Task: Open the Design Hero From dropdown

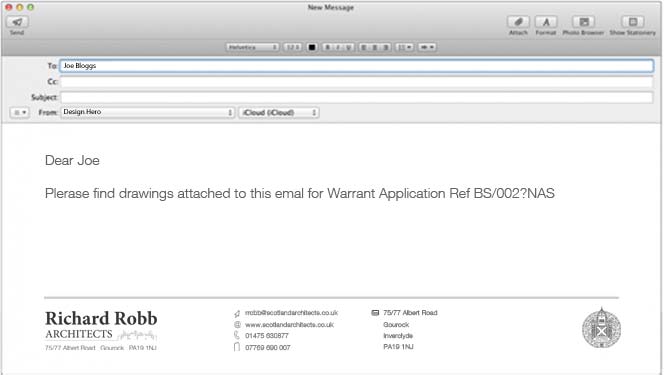Action: [147, 112]
